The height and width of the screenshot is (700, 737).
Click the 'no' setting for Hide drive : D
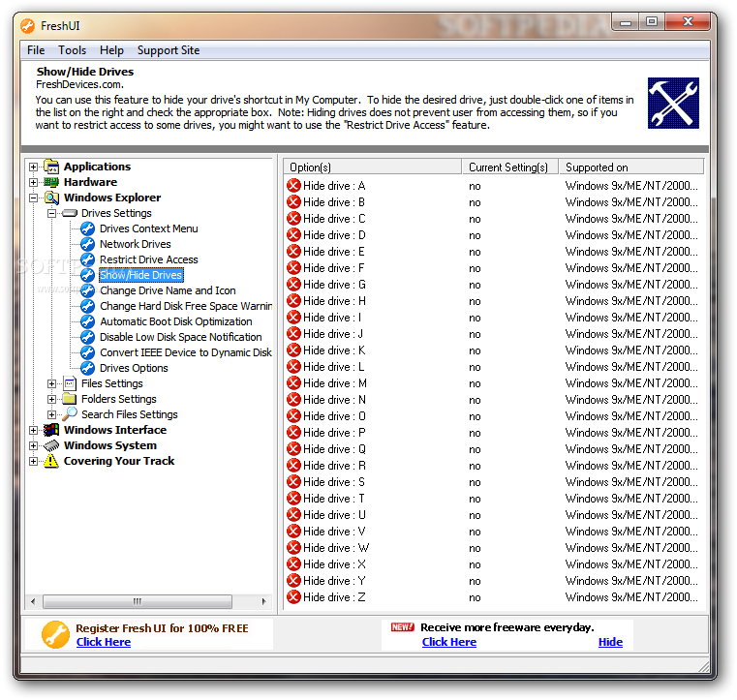click(475, 235)
